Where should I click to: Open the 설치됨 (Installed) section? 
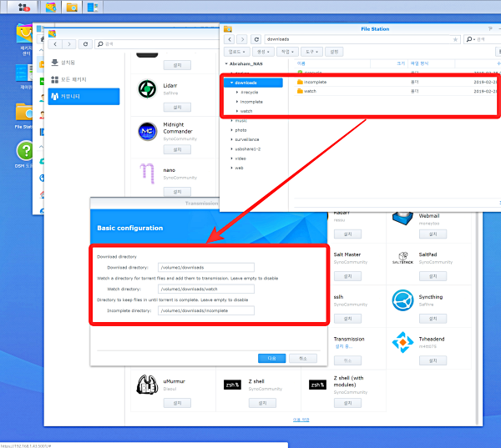tap(83, 63)
